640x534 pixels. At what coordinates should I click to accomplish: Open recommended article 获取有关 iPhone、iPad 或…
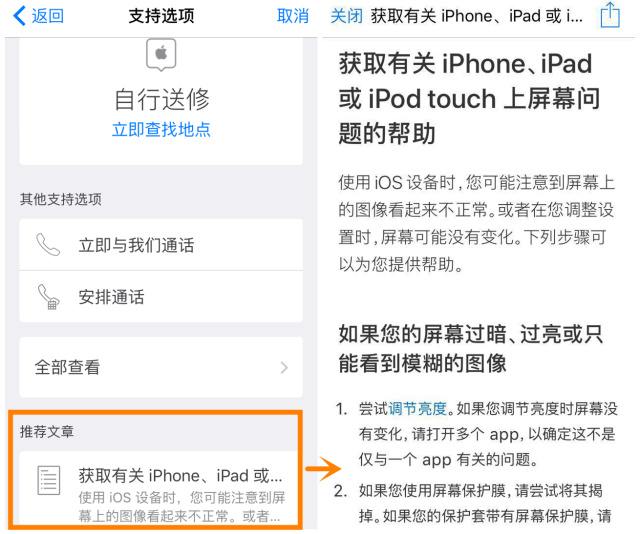(161, 488)
